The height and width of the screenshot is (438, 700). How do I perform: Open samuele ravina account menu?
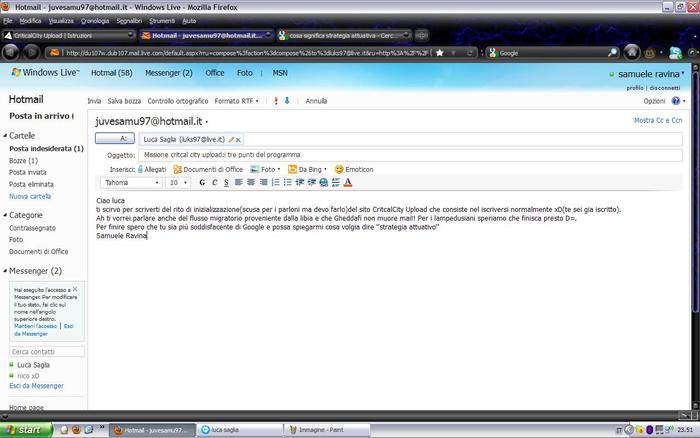tap(651, 74)
